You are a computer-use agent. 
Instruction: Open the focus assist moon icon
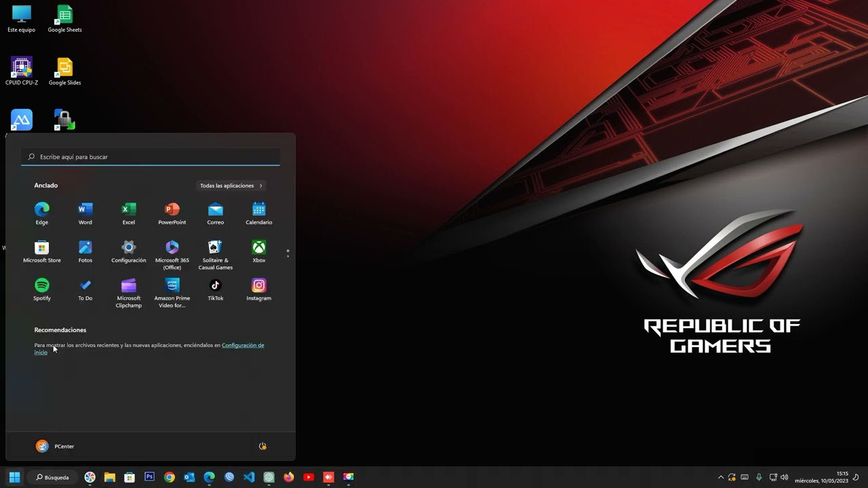click(x=856, y=477)
